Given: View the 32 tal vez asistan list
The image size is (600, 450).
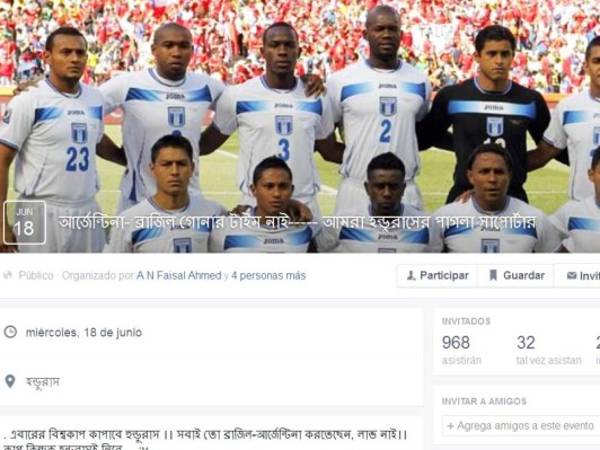Looking at the screenshot, I should (x=549, y=349).
